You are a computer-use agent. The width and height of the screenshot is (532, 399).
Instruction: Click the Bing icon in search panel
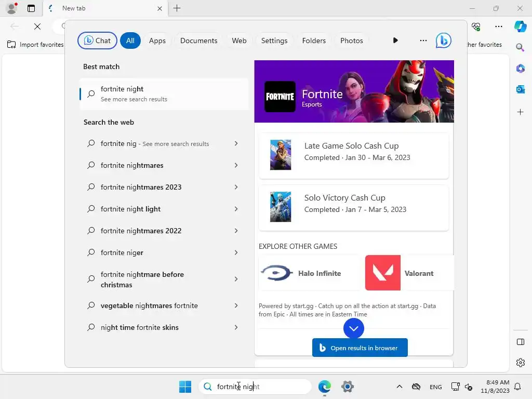point(444,41)
